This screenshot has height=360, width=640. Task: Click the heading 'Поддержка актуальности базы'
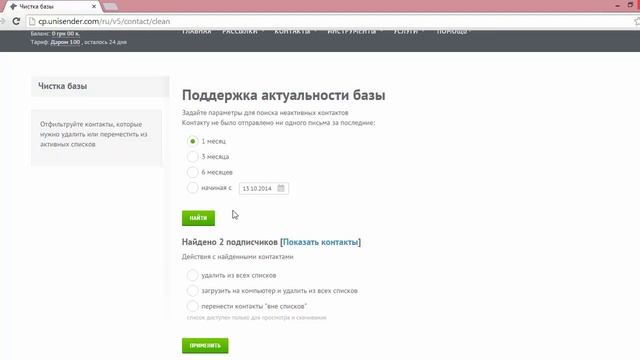coord(284,95)
